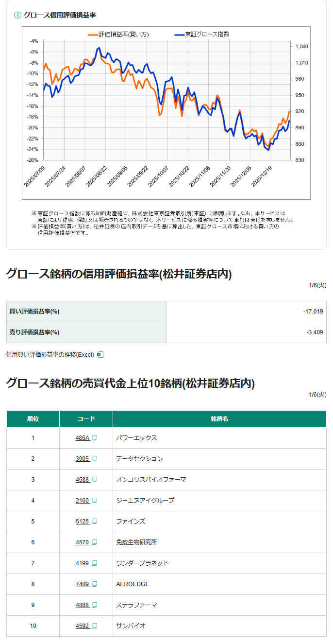Click the info icon beside グロース信用評価損益率
333x644 pixels.
pyautogui.click(x=17, y=15)
